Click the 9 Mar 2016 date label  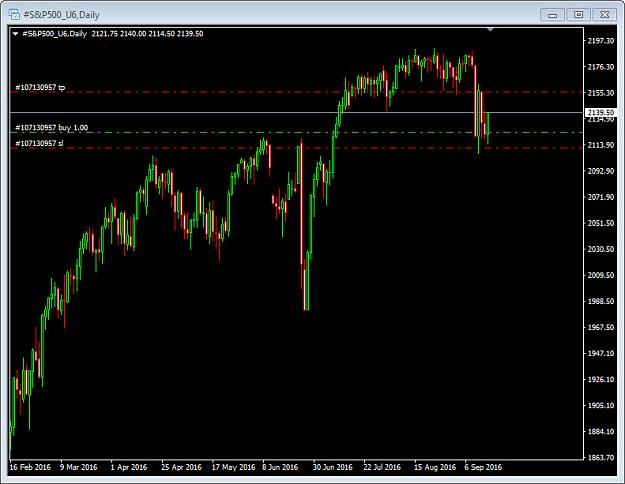[79, 467]
